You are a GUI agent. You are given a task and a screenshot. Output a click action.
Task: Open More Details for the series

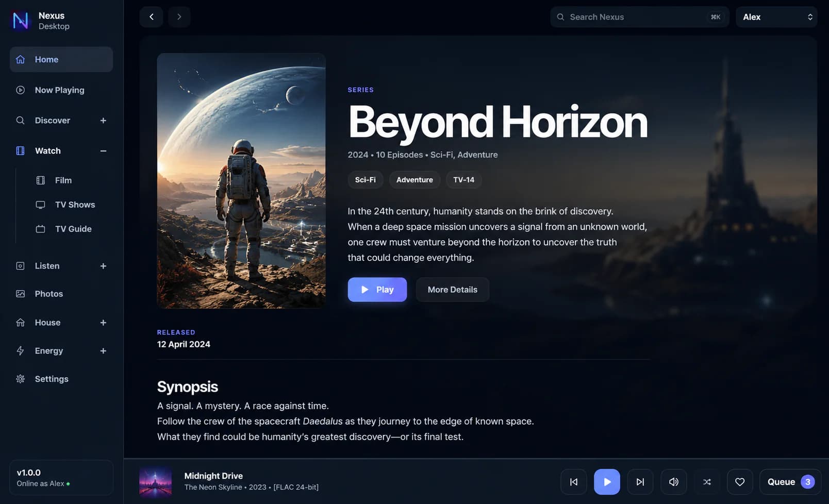click(x=453, y=290)
